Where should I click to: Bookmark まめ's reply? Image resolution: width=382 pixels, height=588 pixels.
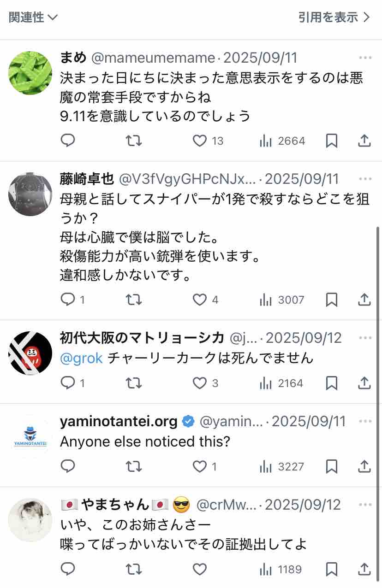pyautogui.click(x=331, y=141)
